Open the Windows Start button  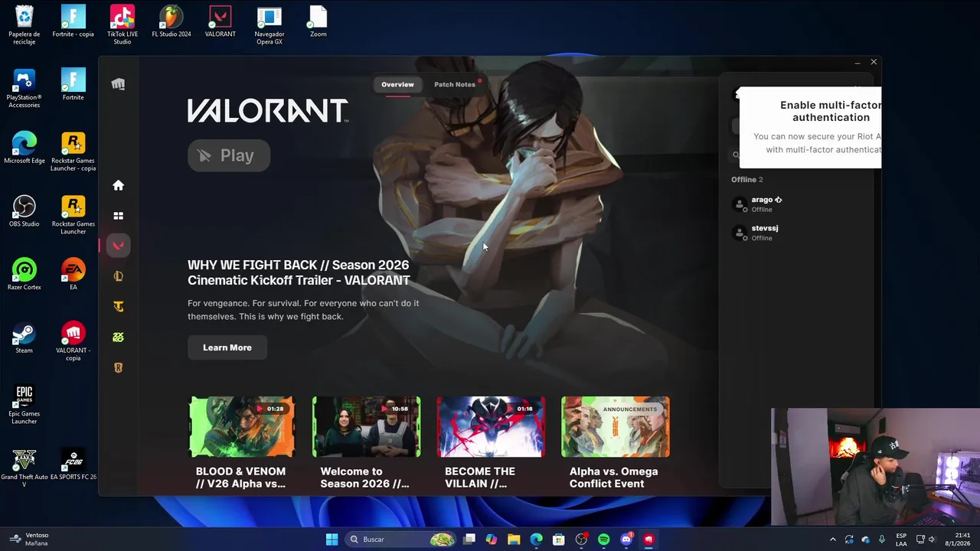[332, 540]
